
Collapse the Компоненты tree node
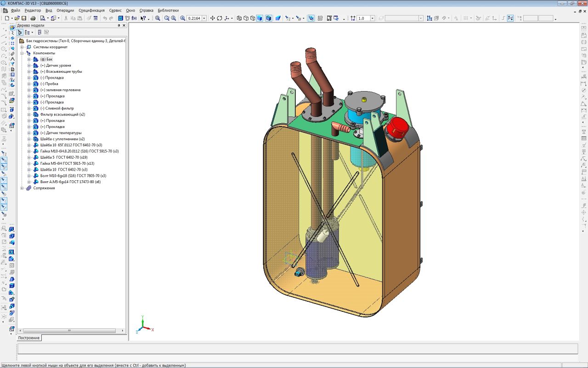[22, 53]
